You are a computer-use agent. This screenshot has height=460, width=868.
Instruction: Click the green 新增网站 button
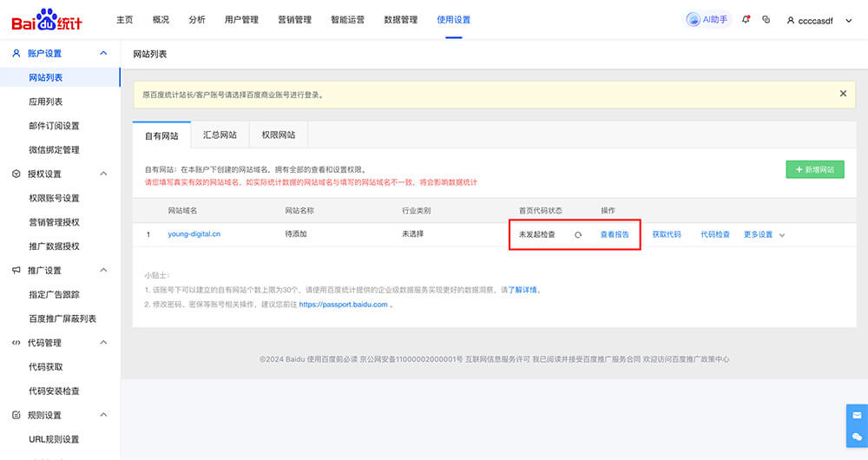815,169
